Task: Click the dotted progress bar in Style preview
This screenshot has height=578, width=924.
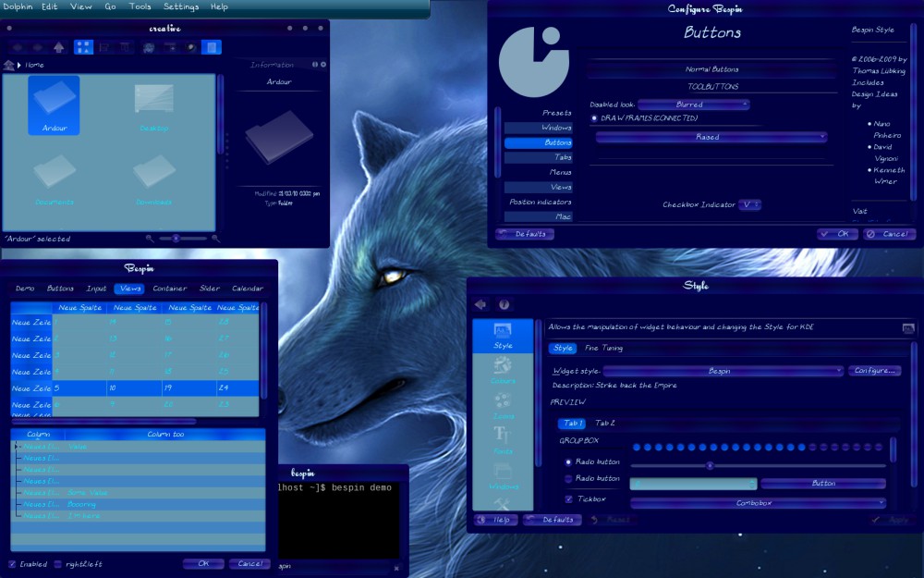Action: coord(758,448)
